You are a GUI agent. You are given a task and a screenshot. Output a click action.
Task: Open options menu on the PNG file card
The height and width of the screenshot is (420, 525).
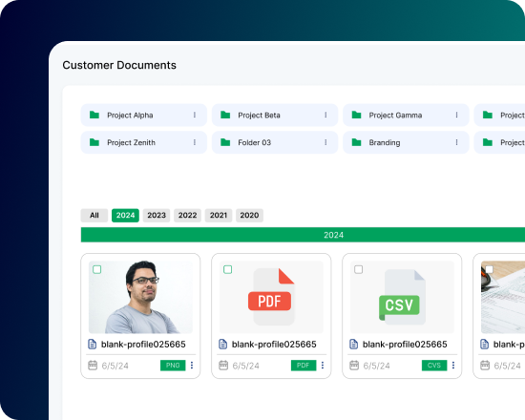tap(192, 365)
